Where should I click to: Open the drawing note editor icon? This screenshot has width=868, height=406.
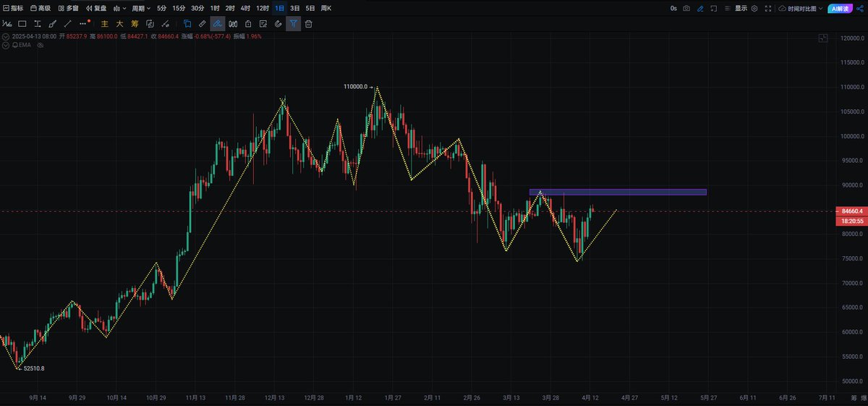(x=263, y=23)
